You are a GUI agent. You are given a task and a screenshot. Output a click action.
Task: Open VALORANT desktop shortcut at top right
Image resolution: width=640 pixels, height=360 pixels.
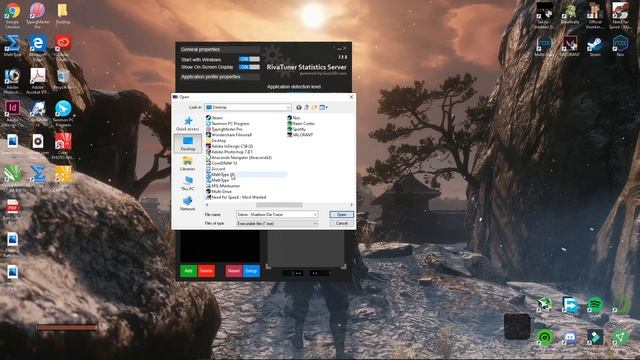click(x=570, y=45)
